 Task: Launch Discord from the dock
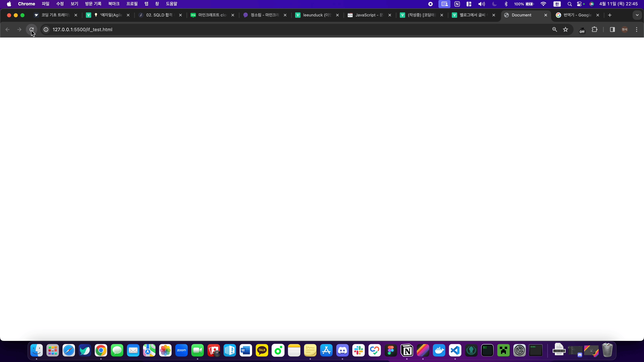[342, 350]
